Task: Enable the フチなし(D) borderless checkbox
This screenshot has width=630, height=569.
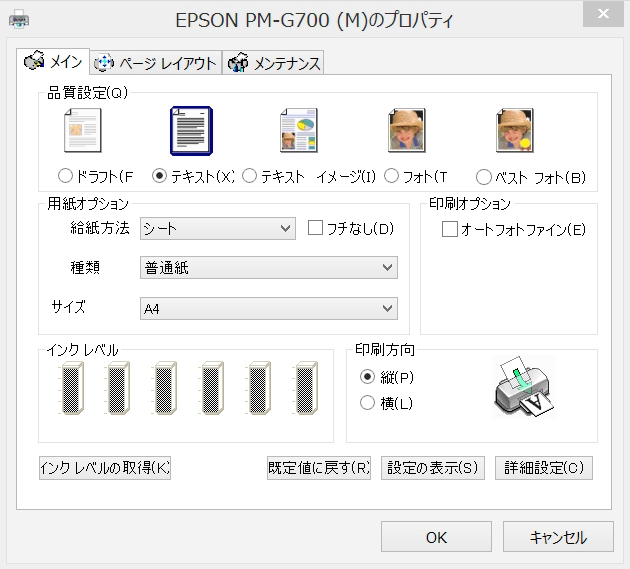Action: (315, 228)
